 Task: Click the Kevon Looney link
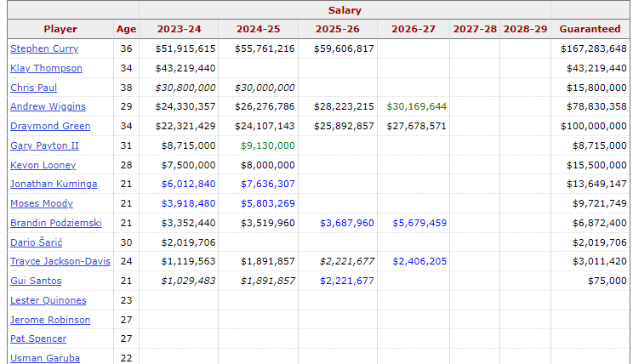tap(43, 165)
